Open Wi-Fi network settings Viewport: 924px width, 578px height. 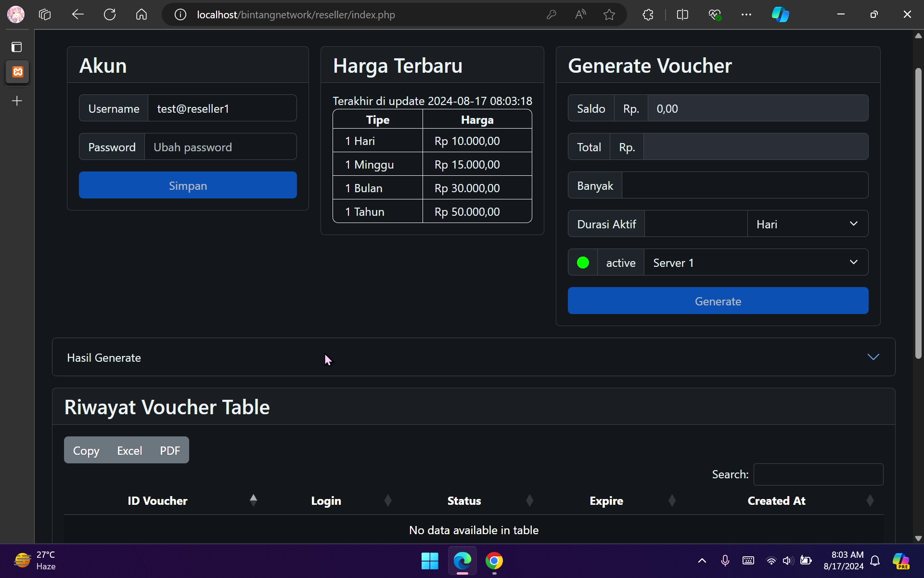pos(771,561)
